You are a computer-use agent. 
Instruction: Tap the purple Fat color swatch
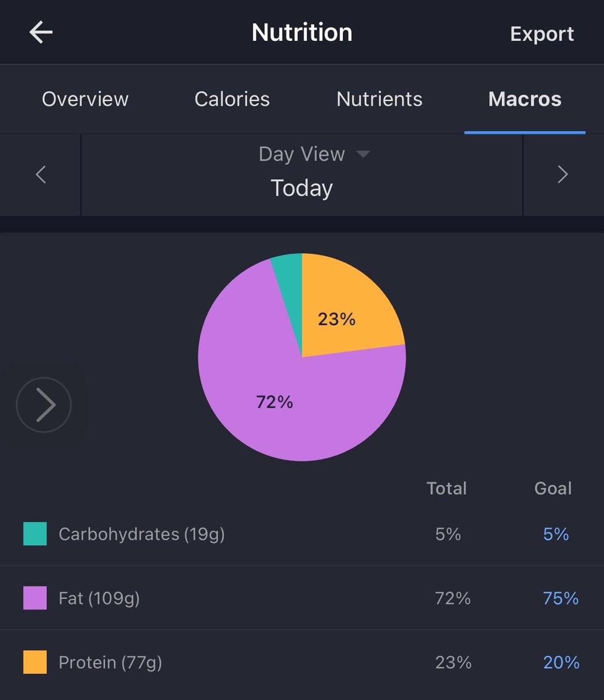point(35,598)
